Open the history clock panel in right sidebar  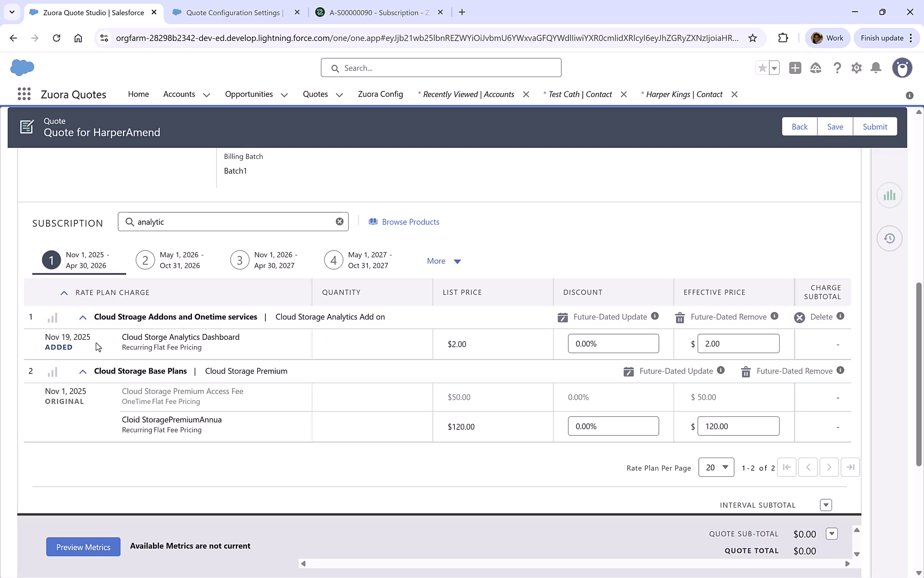click(889, 238)
